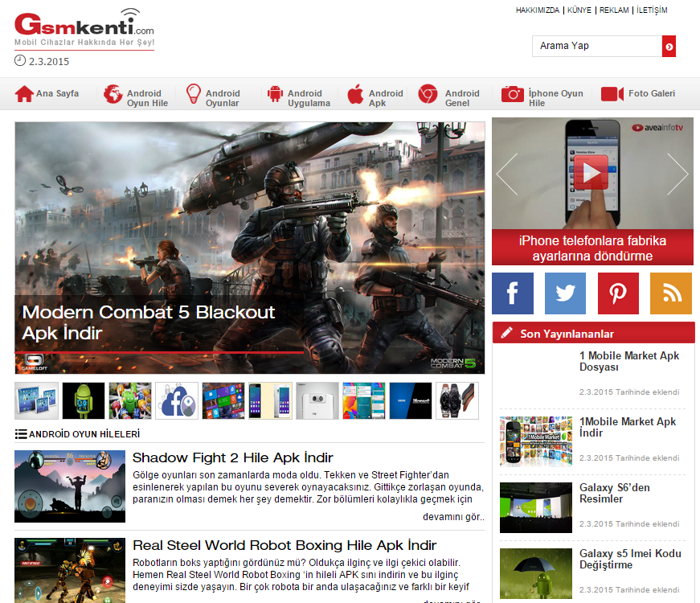This screenshot has height=603, width=700.
Task: Open the HAKKIMIZDA link
Action: point(538,10)
